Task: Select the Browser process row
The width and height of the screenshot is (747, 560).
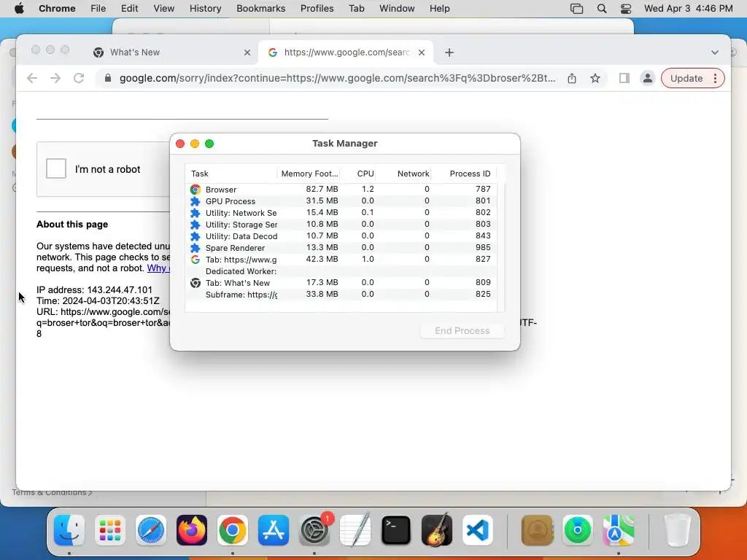Action: click(x=341, y=189)
